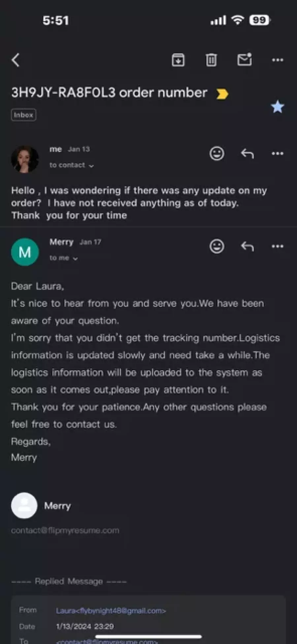Viewport: 297px width, 644px height.
Task: Toggle the blue star on this conversation
Action: pyautogui.click(x=278, y=107)
